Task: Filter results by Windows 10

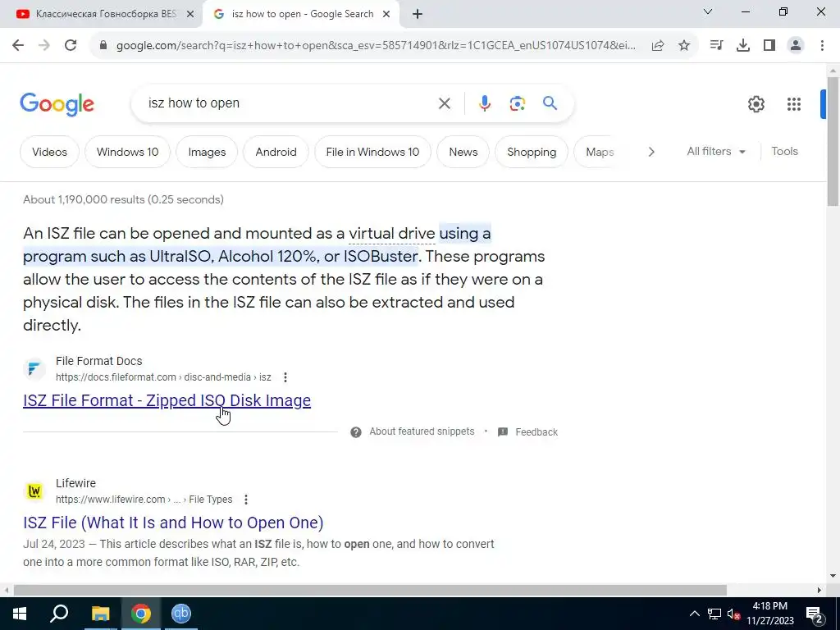Action: [x=127, y=152]
